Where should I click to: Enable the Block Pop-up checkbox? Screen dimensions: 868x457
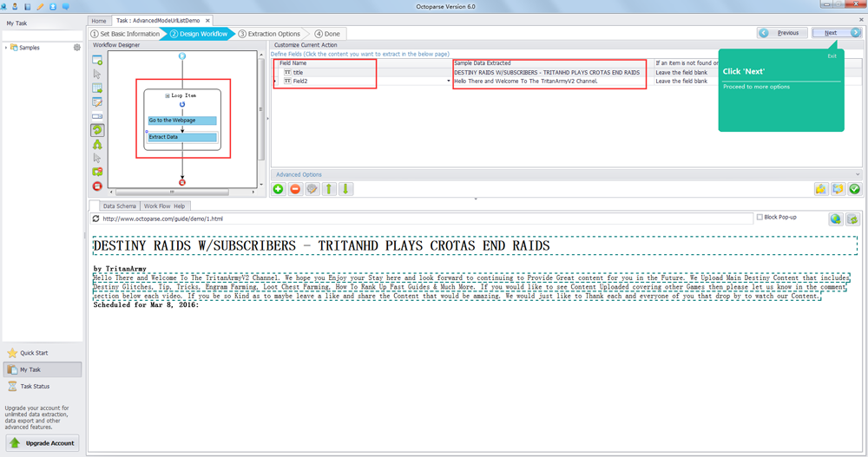pyautogui.click(x=760, y=217)
